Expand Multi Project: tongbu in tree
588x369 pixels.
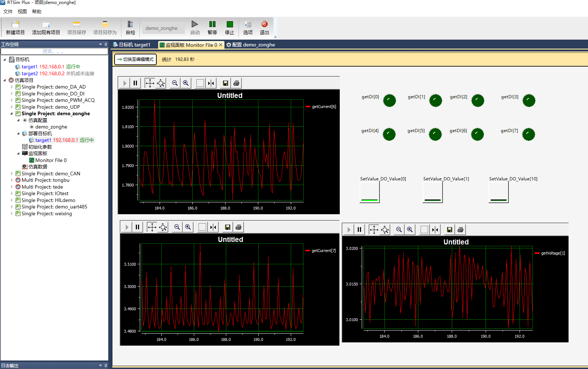[12, 180]
